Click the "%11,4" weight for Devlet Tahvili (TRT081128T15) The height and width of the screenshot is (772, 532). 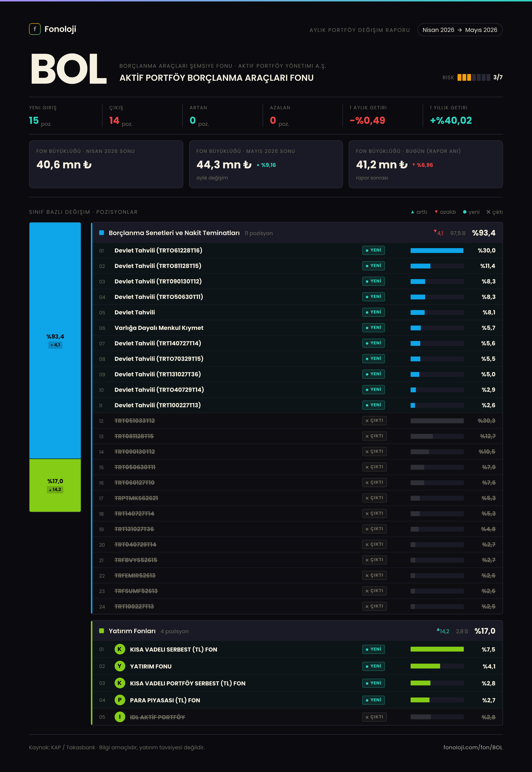point(488,266)
